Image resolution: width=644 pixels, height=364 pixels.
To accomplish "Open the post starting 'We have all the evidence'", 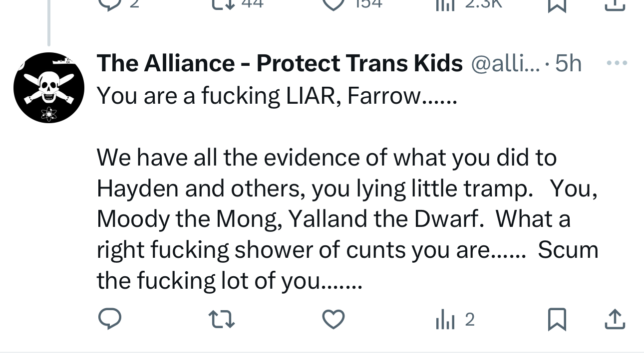I will [326, 159].
